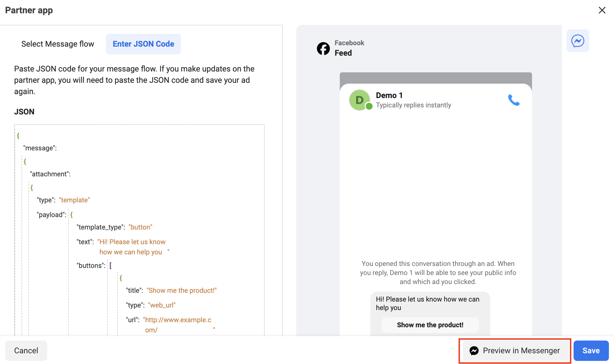Image resolution: width=614 pixels, height=364 pixels.
Task: Click the Messenger icon at top right
Action: tap(578, 41)
